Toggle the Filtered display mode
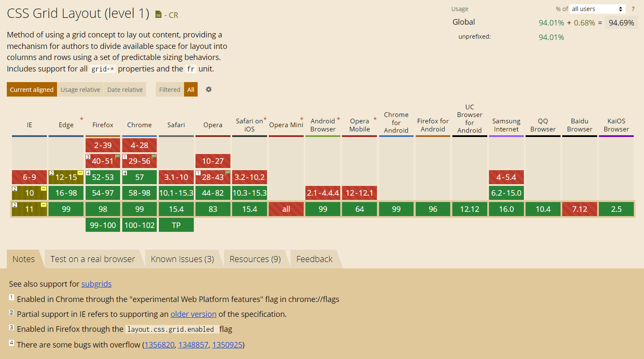 click(170, 89)
